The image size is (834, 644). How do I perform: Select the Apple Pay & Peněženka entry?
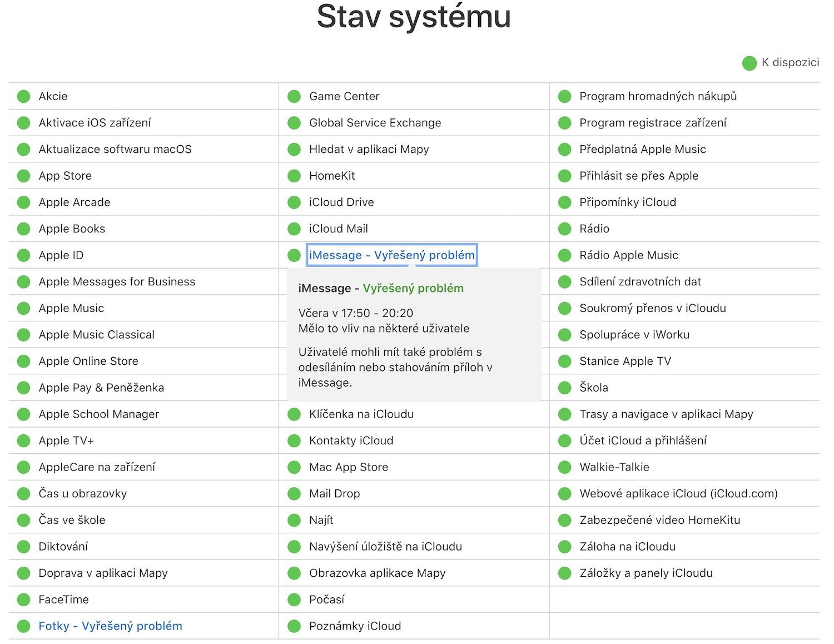[x=101, y=388]
